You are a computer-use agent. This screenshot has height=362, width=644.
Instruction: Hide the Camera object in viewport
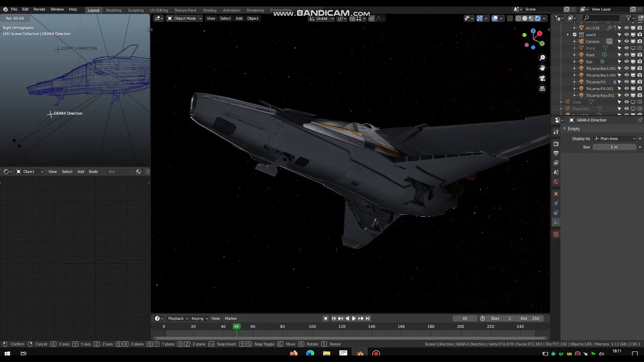[626, 41]
